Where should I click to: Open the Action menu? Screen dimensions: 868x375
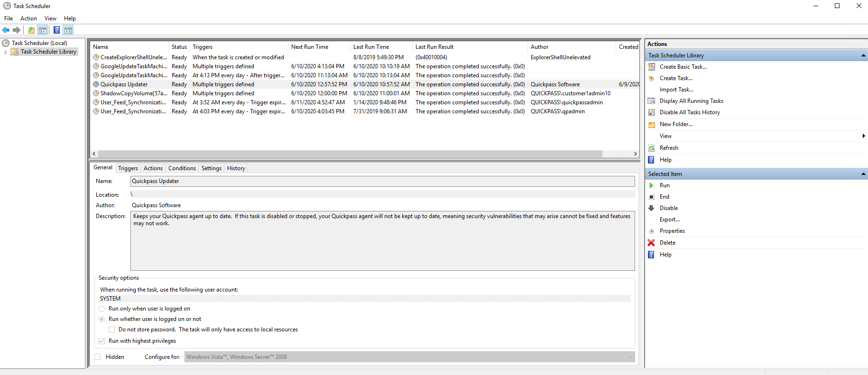[x=28, y=18]
